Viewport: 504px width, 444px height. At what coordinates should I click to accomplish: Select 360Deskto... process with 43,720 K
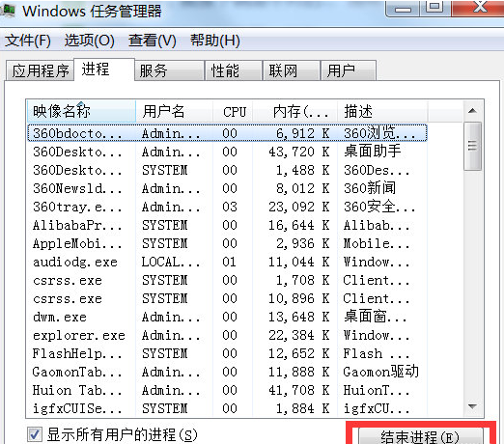(227, 152)
